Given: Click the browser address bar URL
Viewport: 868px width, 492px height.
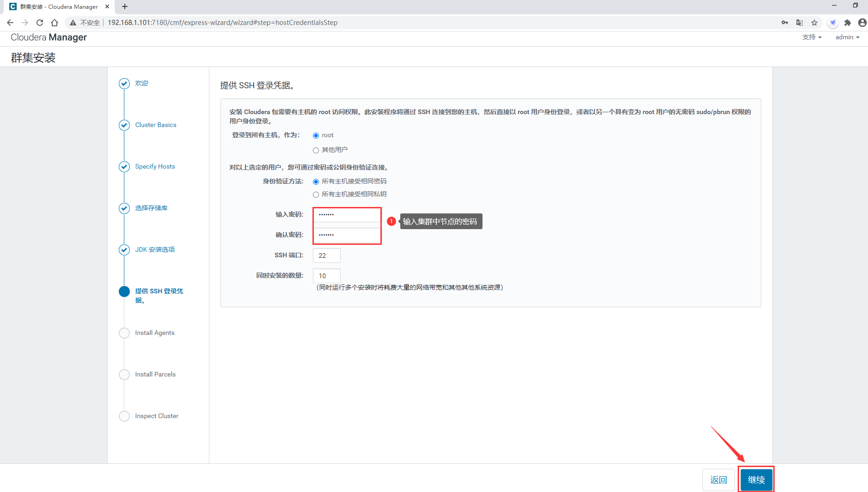Looking at the screenshot, I should (x=222, y=23).
